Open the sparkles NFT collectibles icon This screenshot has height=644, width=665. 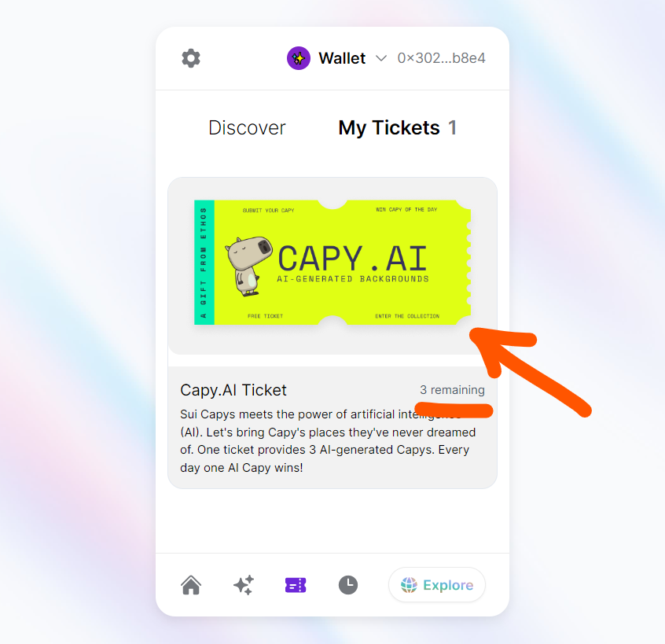pos(244,585)
